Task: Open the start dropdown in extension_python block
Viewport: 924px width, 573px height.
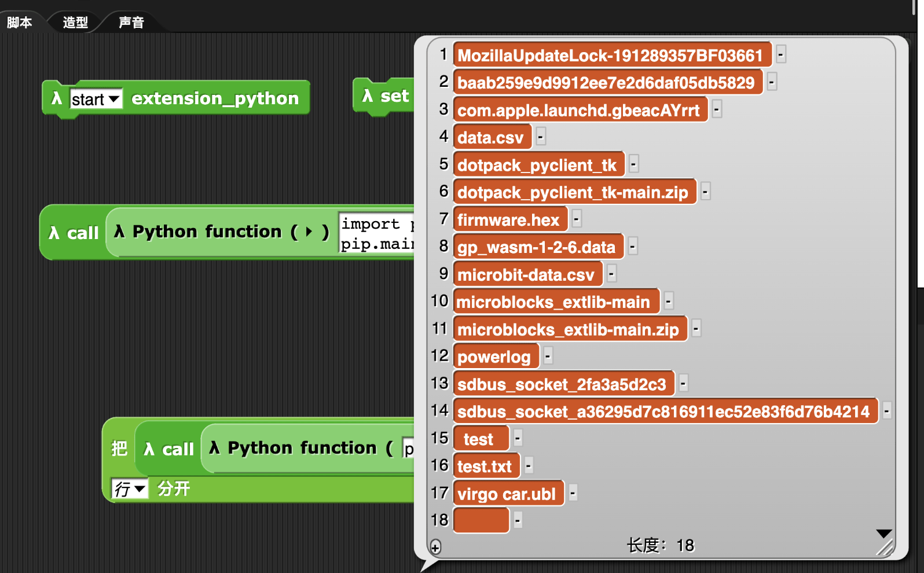Action: [96, 99]
